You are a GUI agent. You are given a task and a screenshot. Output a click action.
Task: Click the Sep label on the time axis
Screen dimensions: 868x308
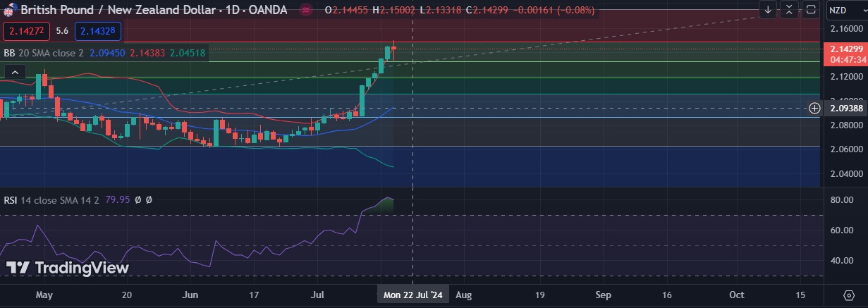point(603,295)
